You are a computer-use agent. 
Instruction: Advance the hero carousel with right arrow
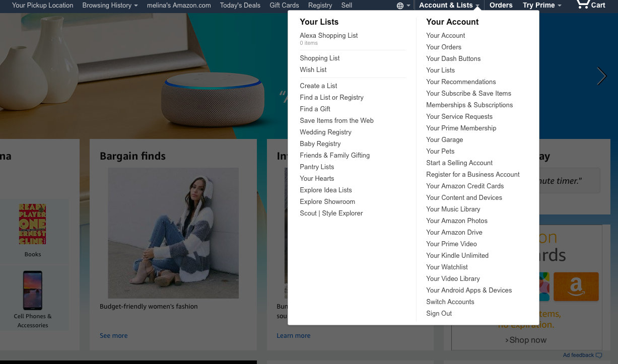point(601,76)
